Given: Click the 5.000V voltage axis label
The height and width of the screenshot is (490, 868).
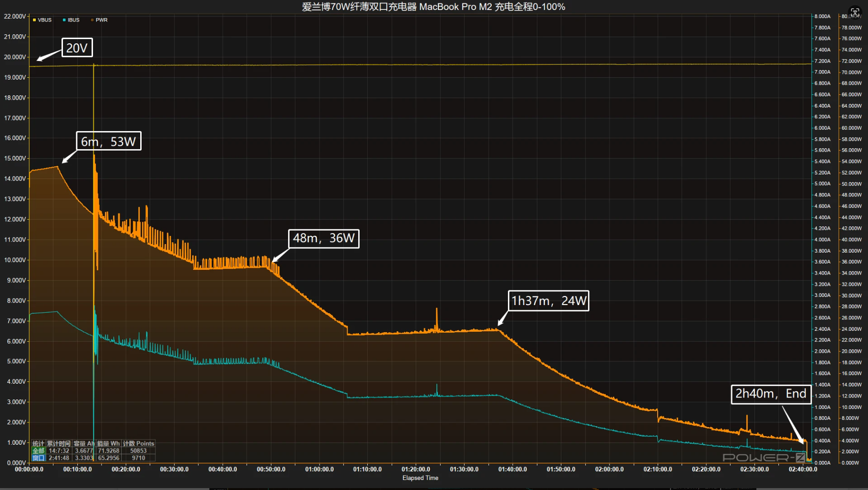Looking at the screenshot, I should point(16,361).
